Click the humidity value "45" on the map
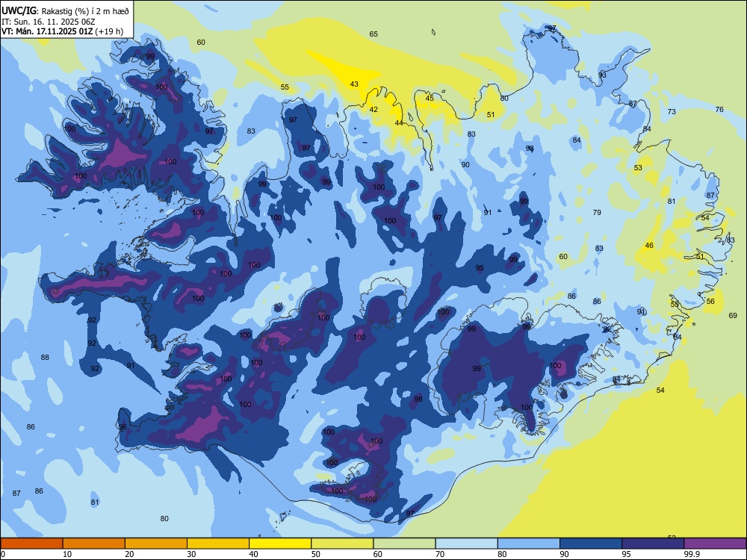Viewport: 747px width, 560px height. pos(430,99)
